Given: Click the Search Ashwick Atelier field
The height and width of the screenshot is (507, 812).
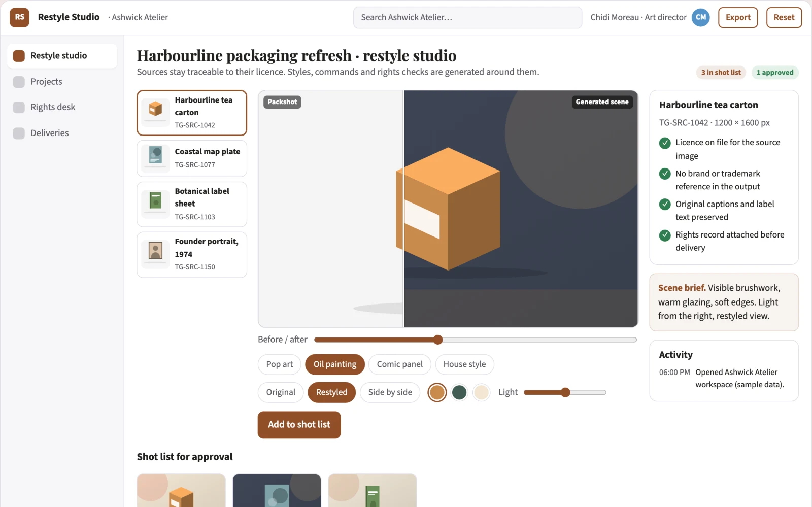Looking at the screenshot, I should coord(467,17).
